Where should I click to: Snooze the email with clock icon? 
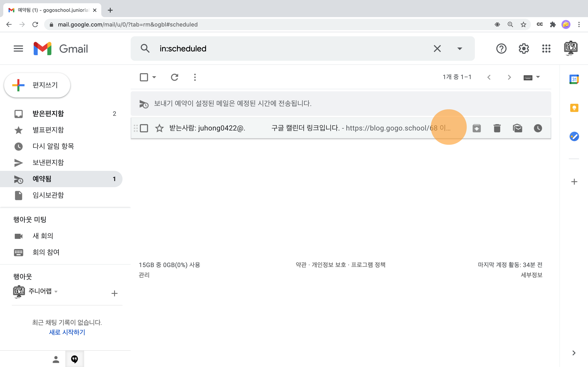pyautogui.click(x=538, y=128)
